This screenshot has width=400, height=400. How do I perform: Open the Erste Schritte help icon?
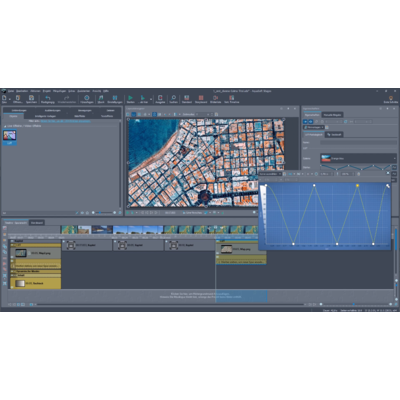pyautogui.click(x=391, y=99)
